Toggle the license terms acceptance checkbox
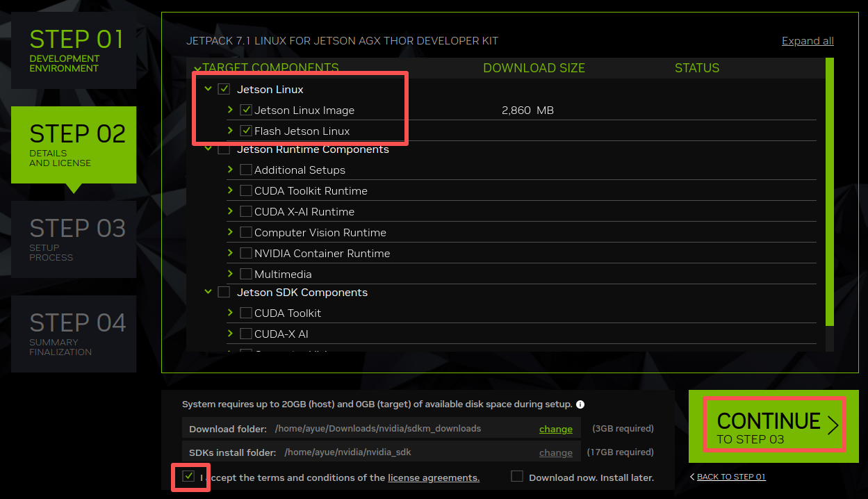The width and height of the screenshot is (868, 499). pyautogui.click(x=188, y=477)
